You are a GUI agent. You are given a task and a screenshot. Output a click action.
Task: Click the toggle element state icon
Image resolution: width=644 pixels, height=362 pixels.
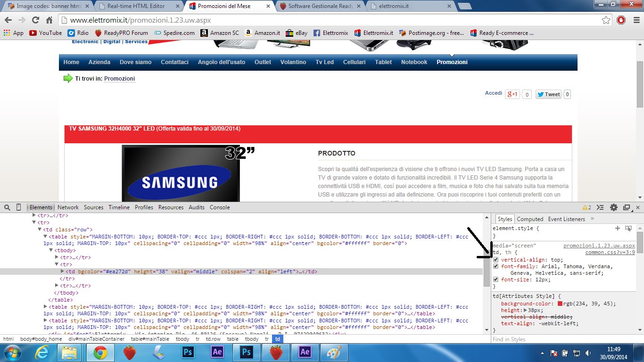pos(628,228)
